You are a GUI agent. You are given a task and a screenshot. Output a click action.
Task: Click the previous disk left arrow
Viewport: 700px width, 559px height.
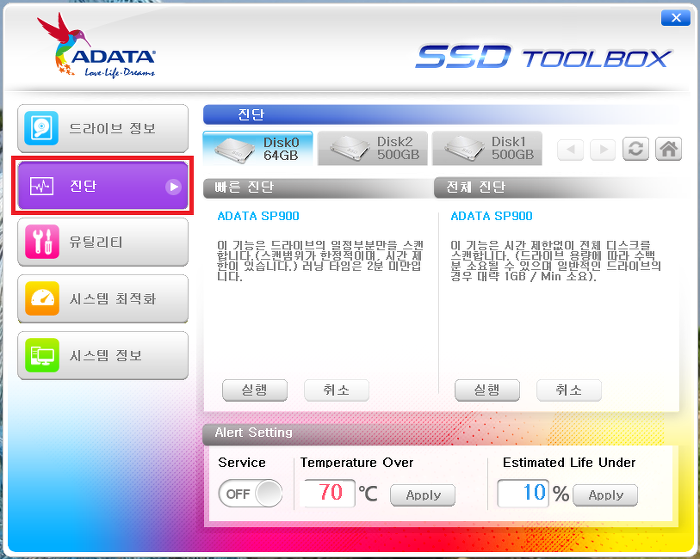coord(571,149)
